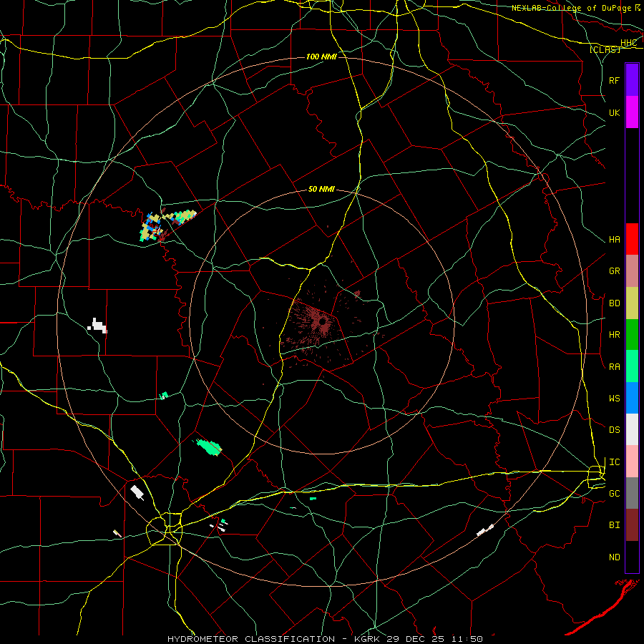Image resolution: width=644 pixels, height=644 pixels.
Task: Click the dark green HR swatch
Action: 632,334
